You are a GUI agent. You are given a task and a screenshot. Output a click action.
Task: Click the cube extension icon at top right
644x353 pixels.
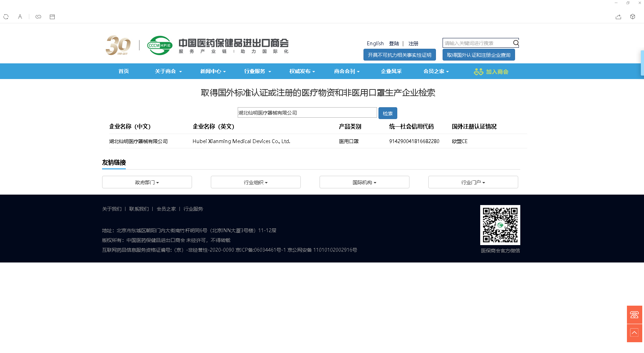point(632,17)
